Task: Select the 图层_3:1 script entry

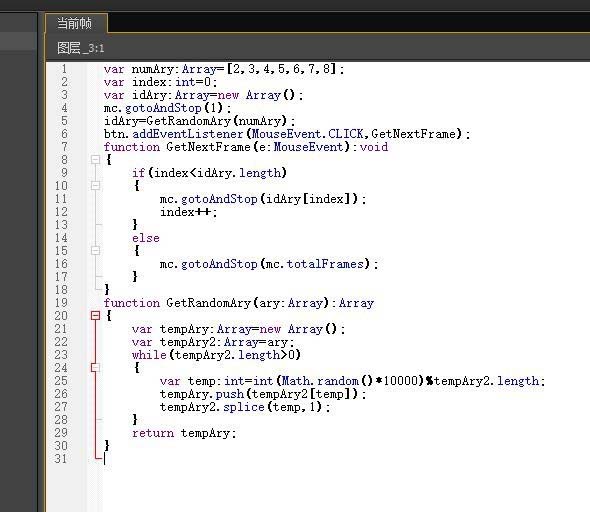Action: click(81, 48)
